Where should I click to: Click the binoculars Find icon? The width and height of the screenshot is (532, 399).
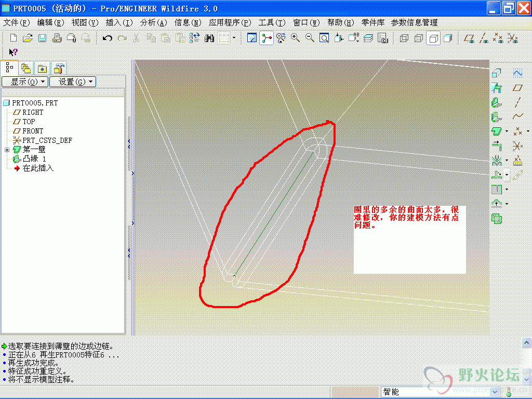pos(209,38)
